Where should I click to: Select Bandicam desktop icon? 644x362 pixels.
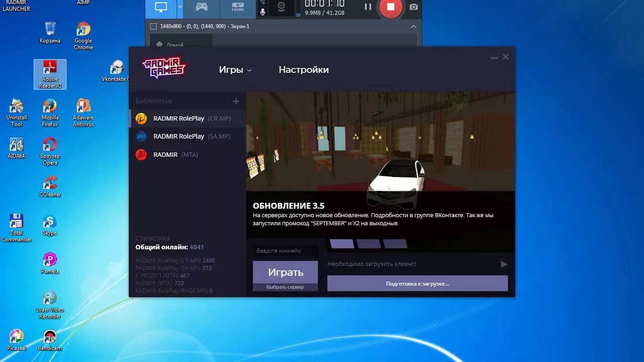click(50, 340)
